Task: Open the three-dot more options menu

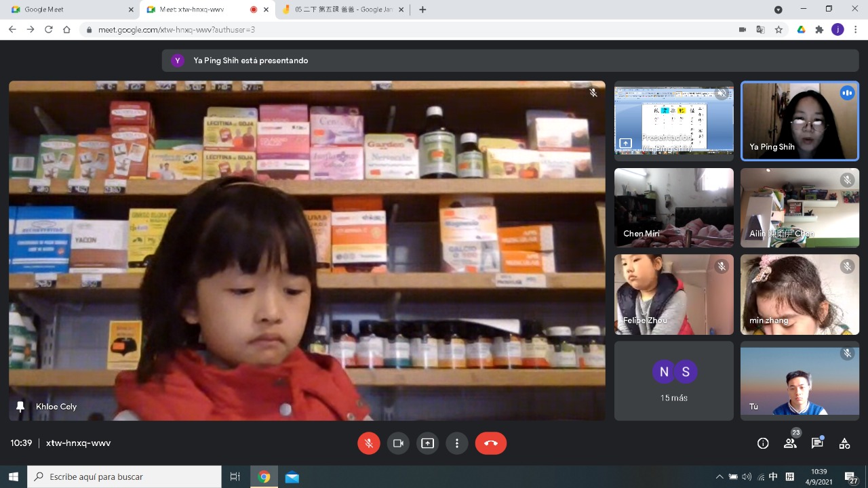Action: (x=457, y=443)
